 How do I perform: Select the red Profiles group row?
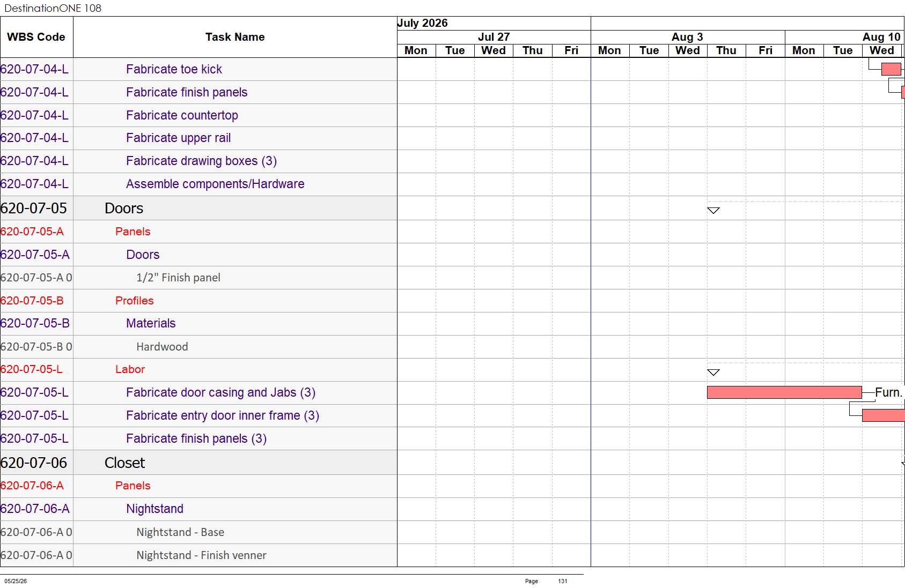pyautogui.click(x=198, y=301)
